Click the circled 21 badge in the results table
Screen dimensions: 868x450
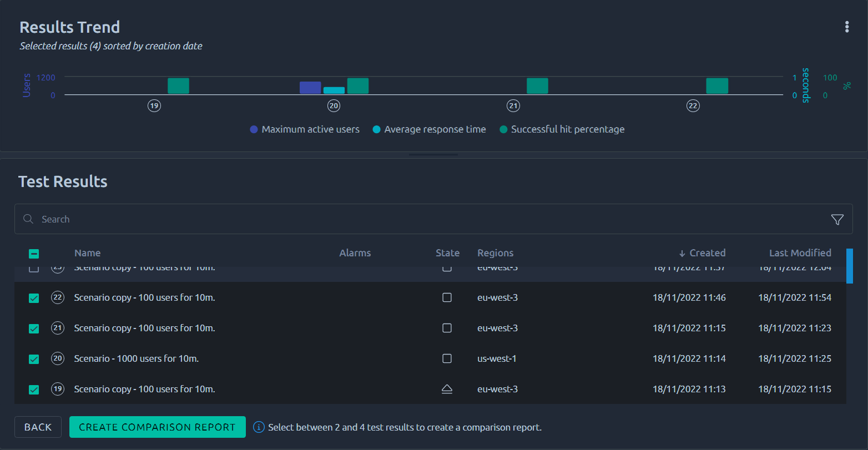click(58, 328)
